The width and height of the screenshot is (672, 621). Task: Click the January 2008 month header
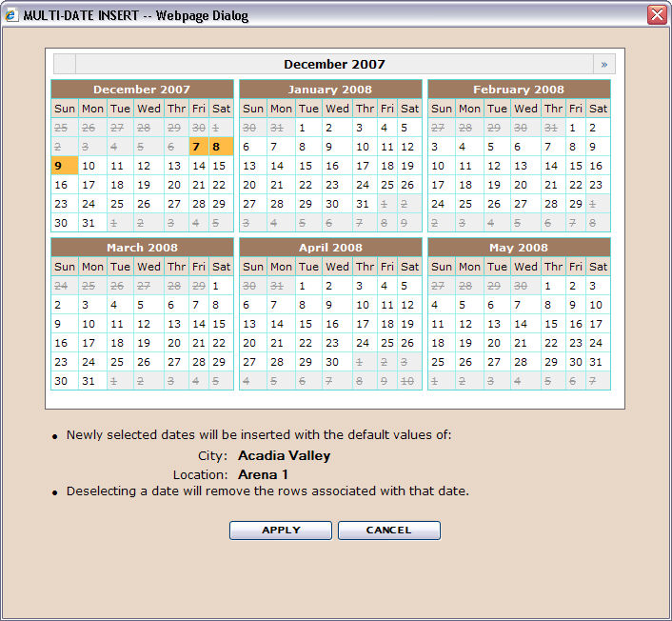[330, 90]
